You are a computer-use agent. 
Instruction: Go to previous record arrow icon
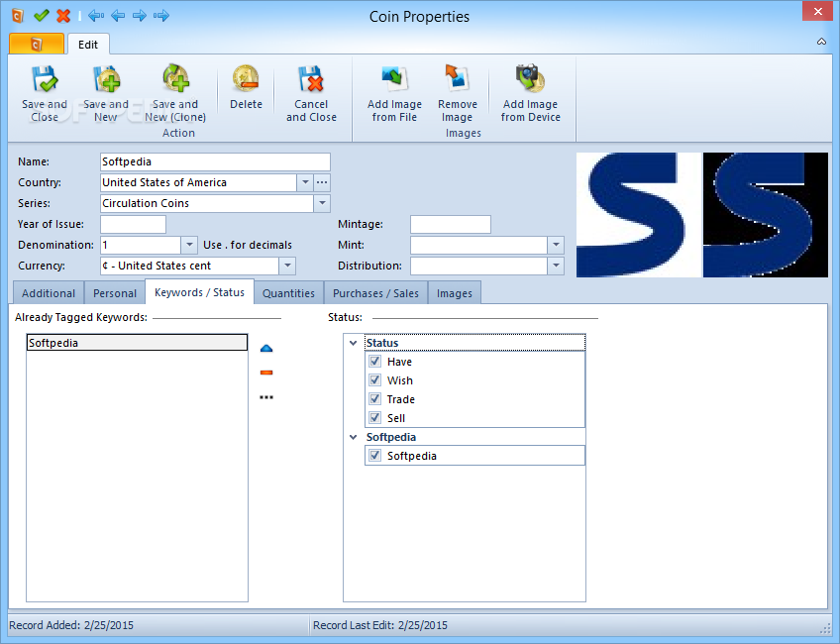point(118,16)
